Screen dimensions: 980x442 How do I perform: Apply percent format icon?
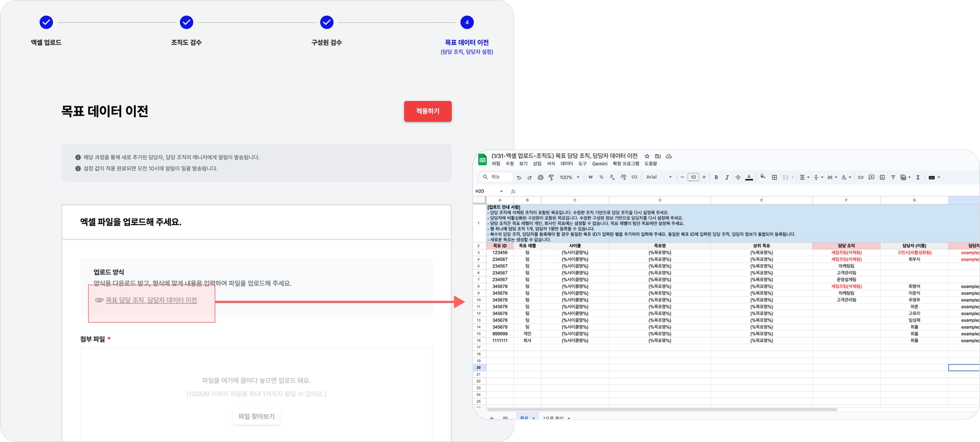pos(601,177)
